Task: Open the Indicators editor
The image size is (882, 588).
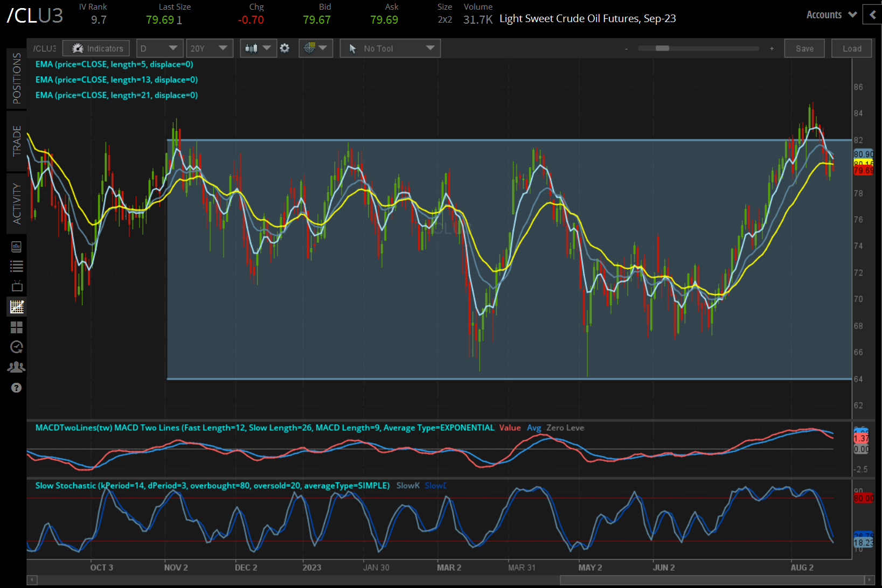Action: [x=96, y=48]
